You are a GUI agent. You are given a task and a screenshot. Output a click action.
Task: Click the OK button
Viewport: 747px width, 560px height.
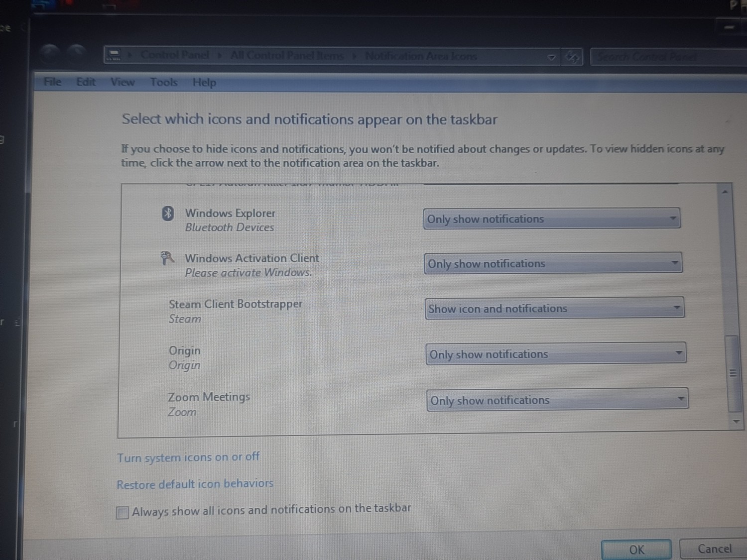point(636,550)
